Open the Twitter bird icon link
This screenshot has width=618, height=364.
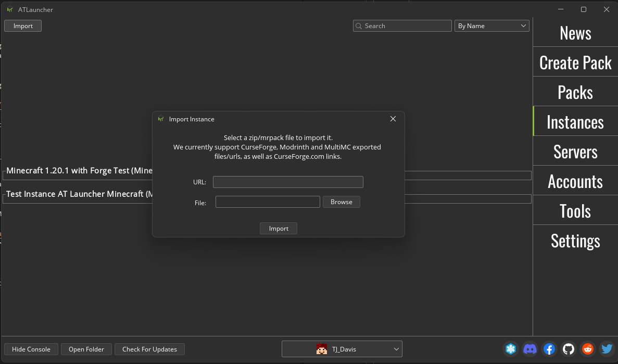pyautogui.click(x=607, y=348)
